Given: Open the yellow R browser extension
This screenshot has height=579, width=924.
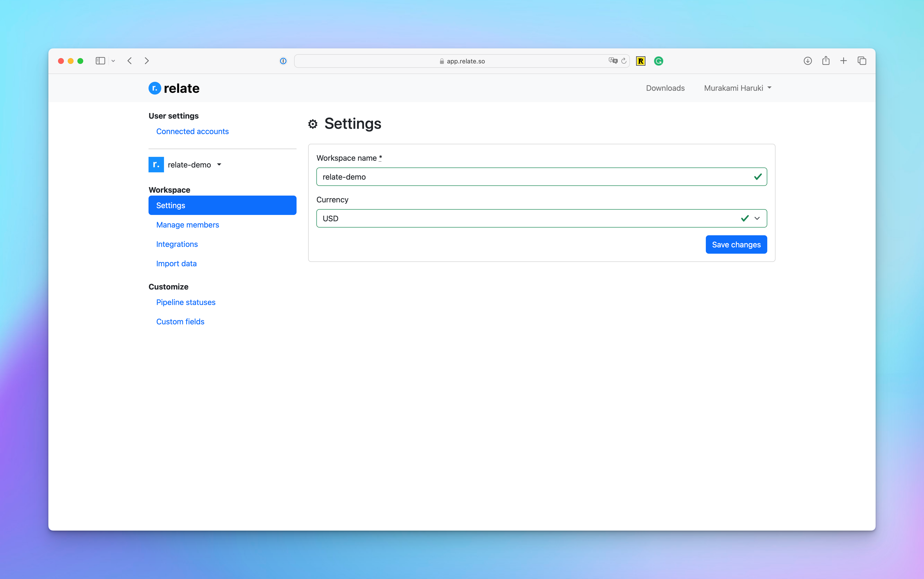Looking at the screenshot, I should pyautogui.click(x=641, y=61).
